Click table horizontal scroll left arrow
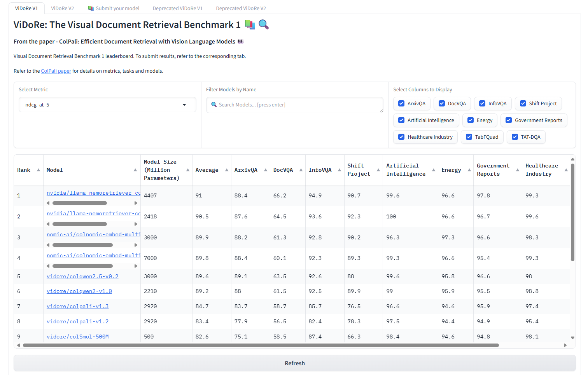Screen dimensions: 588x375 click(18, 345)
